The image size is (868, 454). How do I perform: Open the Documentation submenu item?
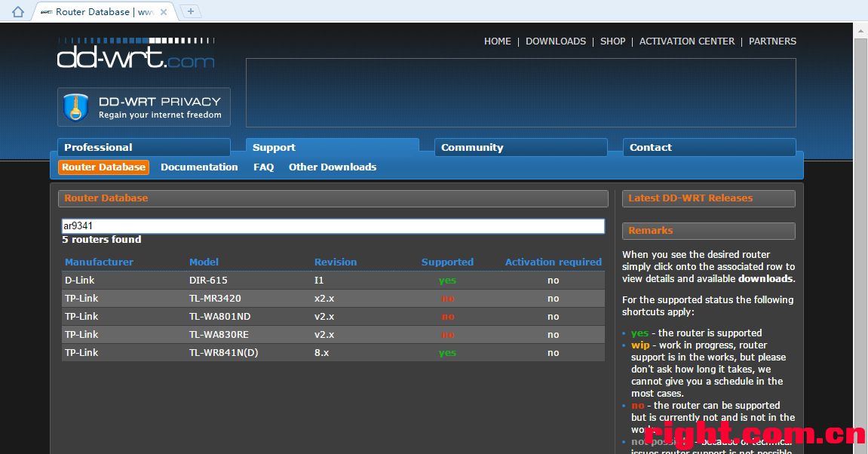(199, 167)
